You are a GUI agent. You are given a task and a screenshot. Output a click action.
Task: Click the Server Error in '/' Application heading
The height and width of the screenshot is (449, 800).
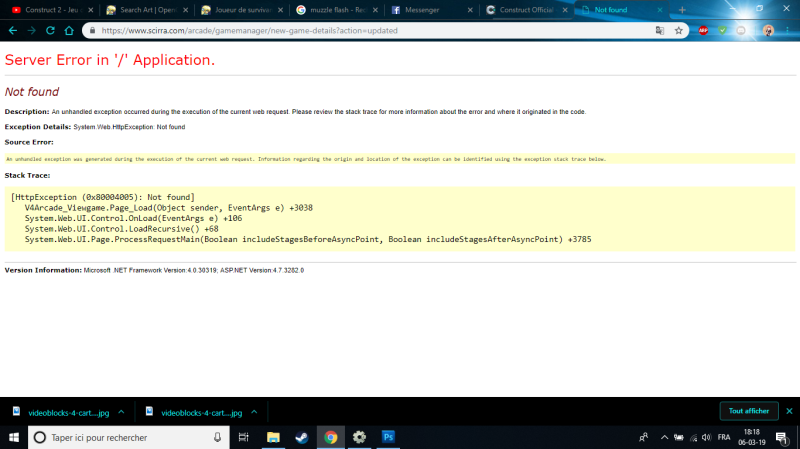(110, 60)
